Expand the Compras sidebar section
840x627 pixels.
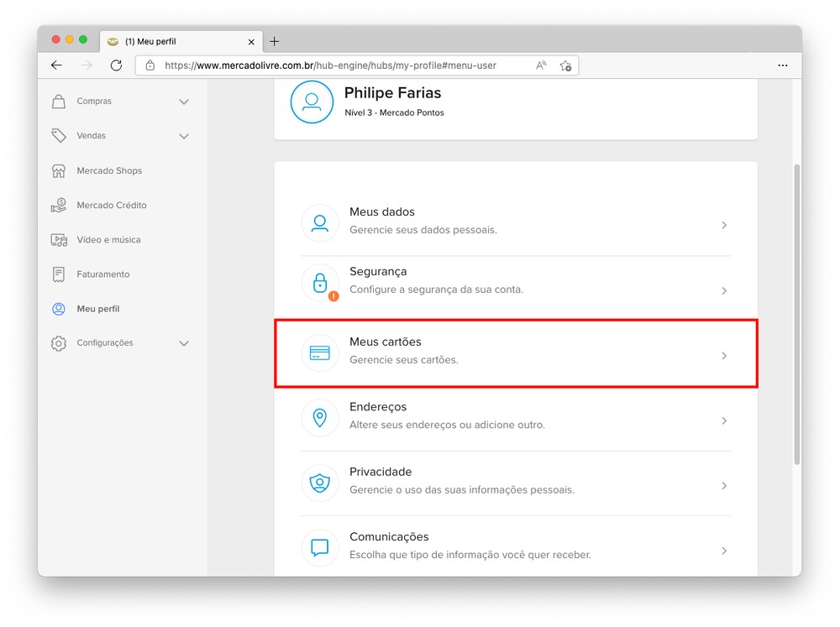[x=184, y=102]
